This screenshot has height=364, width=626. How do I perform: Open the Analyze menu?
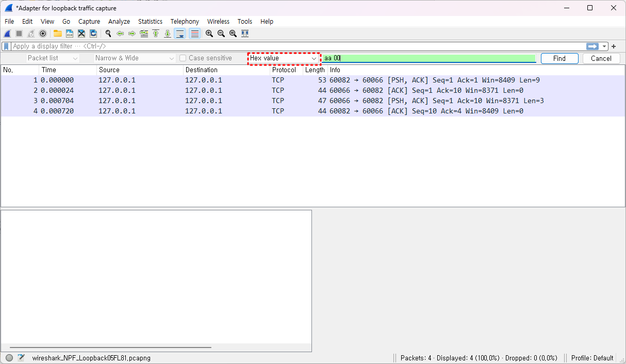(x=119, y=22)
